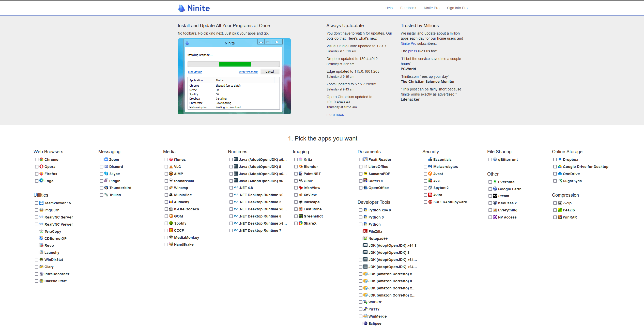
Task: Click Hide details in the installer preview
Action: 195,72
